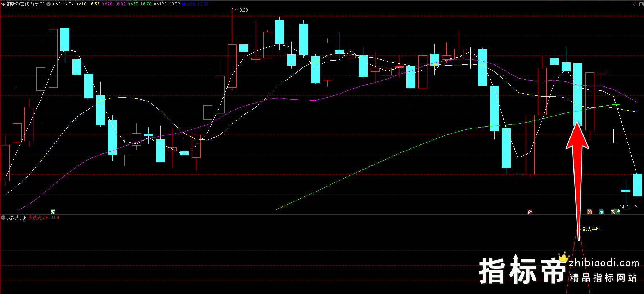This screenshot has height=294, width=644.
Task: Click the red 涨 event marker
Action: click(530, 211)
